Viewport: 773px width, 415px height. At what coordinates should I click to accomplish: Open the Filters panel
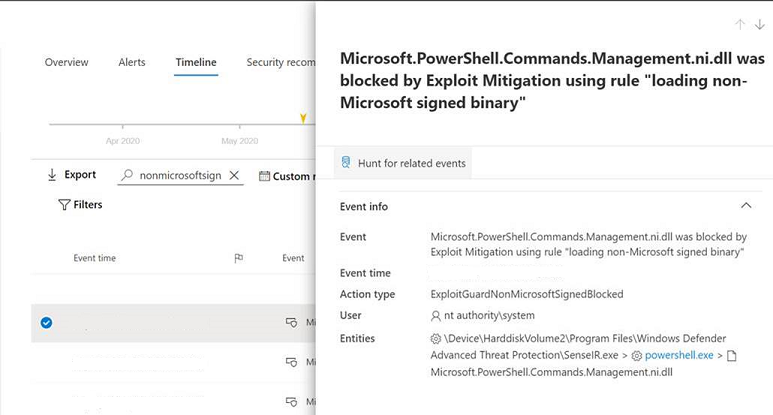[x=80, y=205]
